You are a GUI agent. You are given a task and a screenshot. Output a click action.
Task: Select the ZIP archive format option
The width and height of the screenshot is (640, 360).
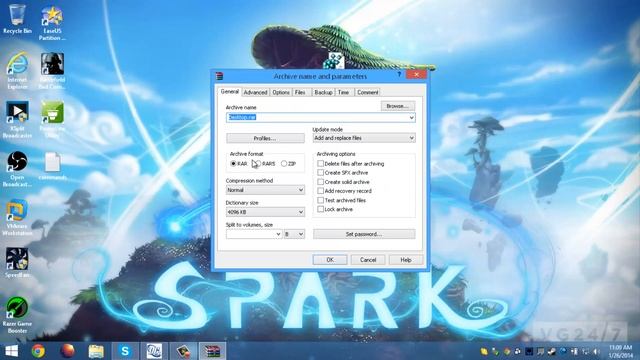(289, 164)
